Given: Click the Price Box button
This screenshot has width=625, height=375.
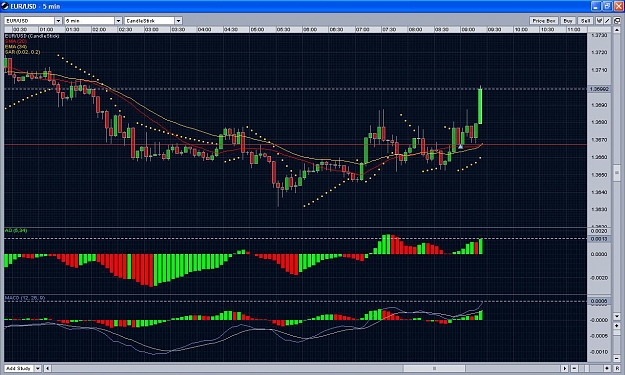Looking at the screenshot, I should coord(544,21).
